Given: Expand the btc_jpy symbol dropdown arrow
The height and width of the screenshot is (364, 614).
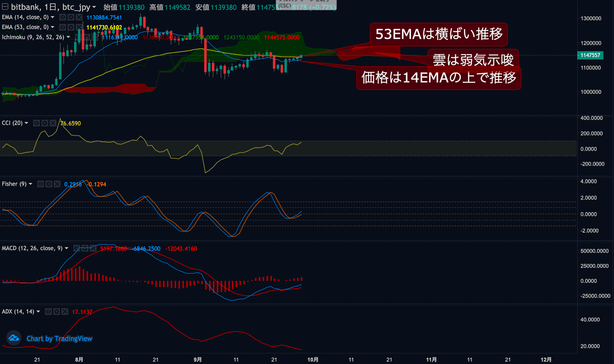Looking at the screenshot, I should coord(94,7).
